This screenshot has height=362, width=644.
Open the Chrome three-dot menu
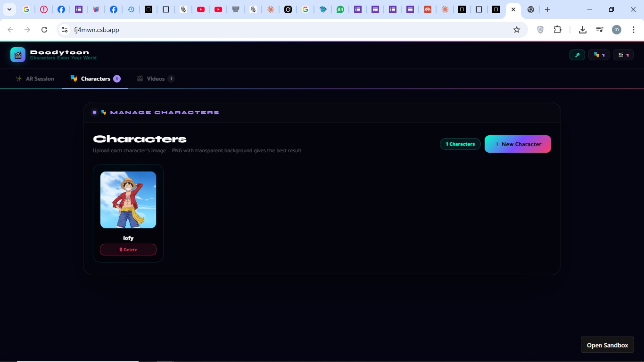634,30
